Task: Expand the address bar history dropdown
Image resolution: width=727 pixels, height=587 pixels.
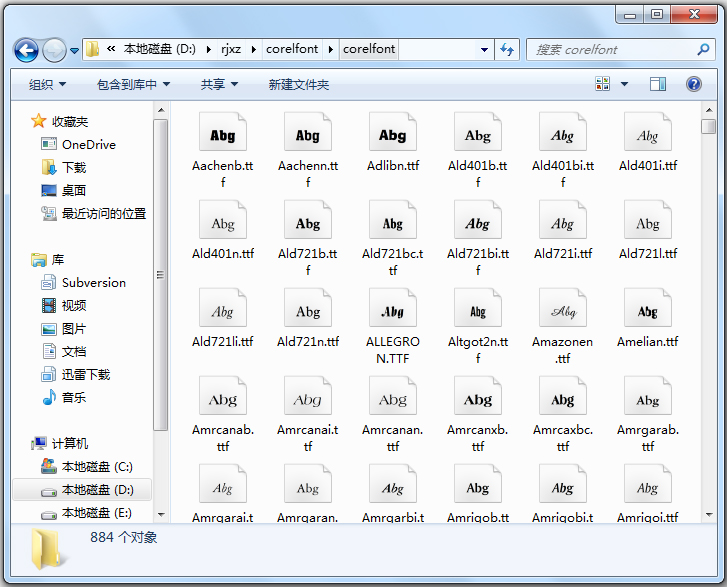Action: point(484,49)
